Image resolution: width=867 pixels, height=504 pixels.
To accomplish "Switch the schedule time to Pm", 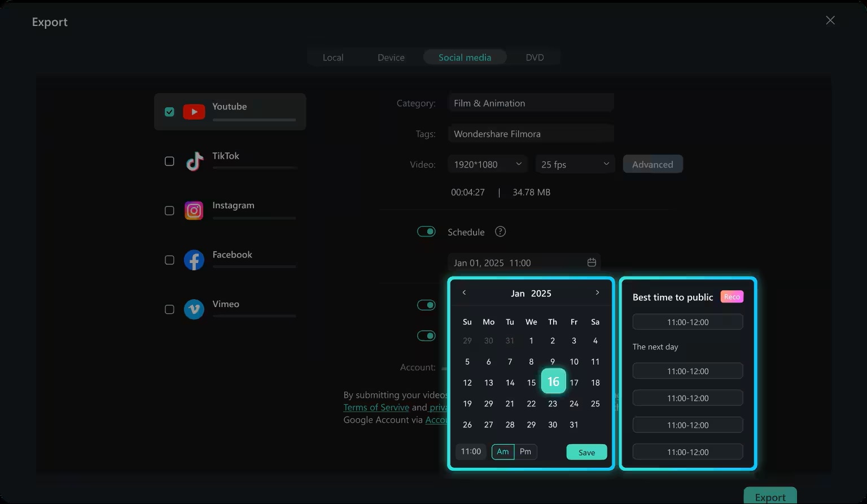I will (526, 452).
